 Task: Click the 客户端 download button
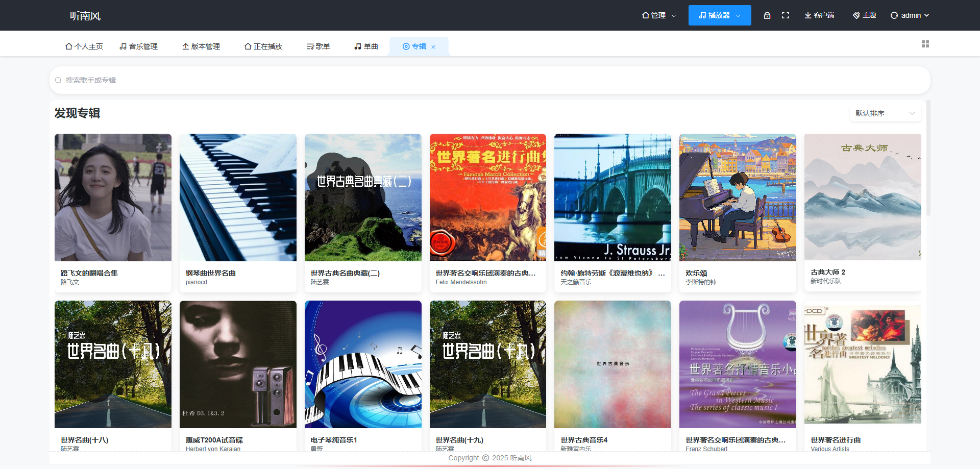(819, 15)
